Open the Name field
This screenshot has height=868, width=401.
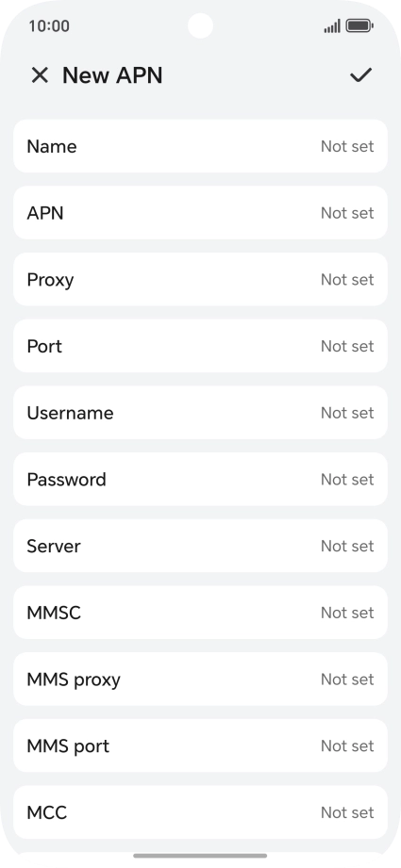pos(200,146)
